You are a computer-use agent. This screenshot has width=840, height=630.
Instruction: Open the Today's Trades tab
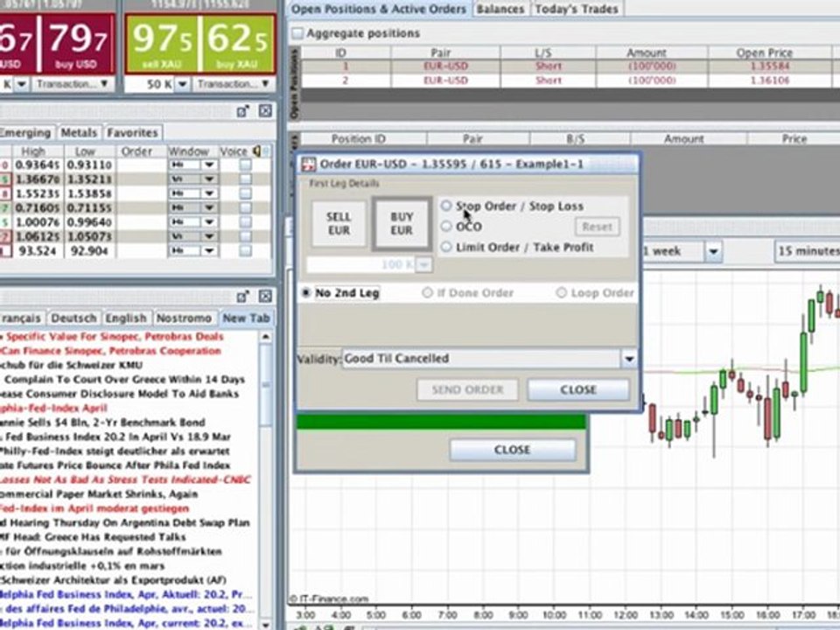(577, 9)
